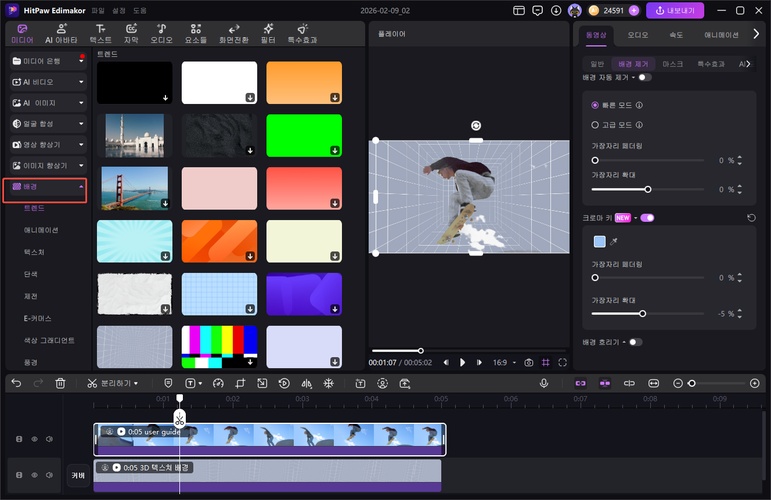This screenshot has height=500, width=771.
Task: Click the snapshot camera icon below player
Action: point(529,362)
